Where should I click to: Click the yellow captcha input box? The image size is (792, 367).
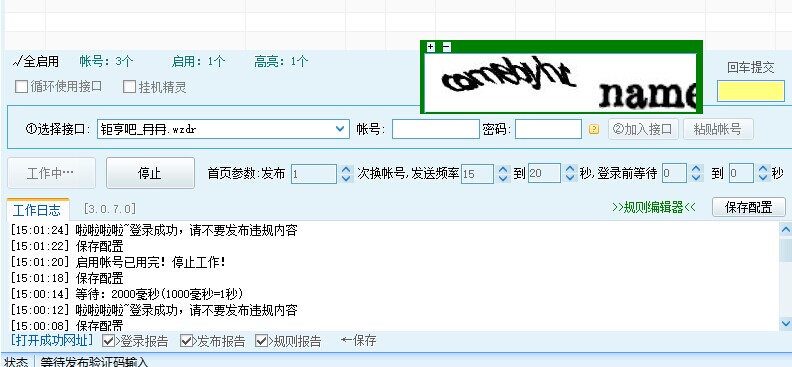click(x=751, y=91)
